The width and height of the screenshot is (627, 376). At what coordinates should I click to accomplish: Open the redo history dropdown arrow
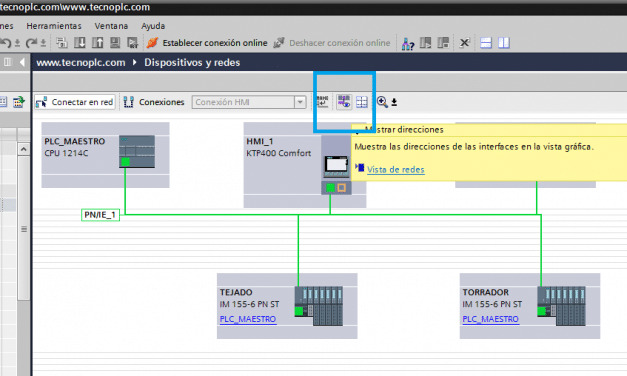coord(43,43)
